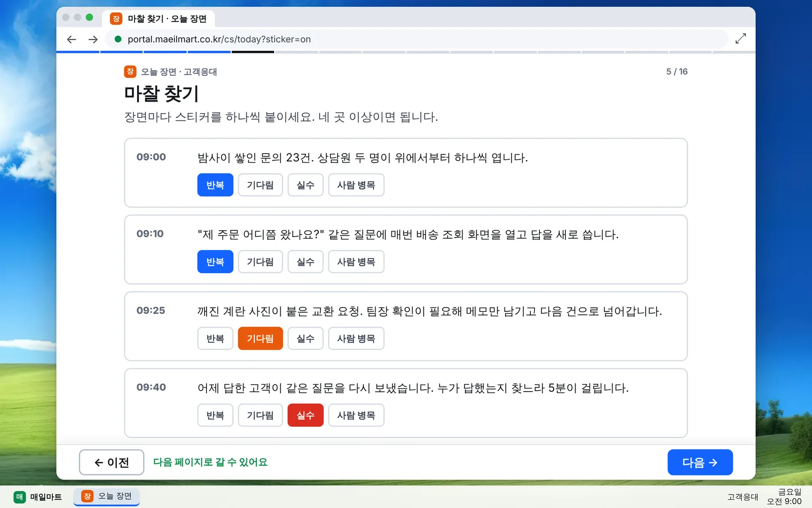The image size is (812, 508).
Task: Pick 실수 sticker for 09:25 scene
Action: [x=306, y=338]
